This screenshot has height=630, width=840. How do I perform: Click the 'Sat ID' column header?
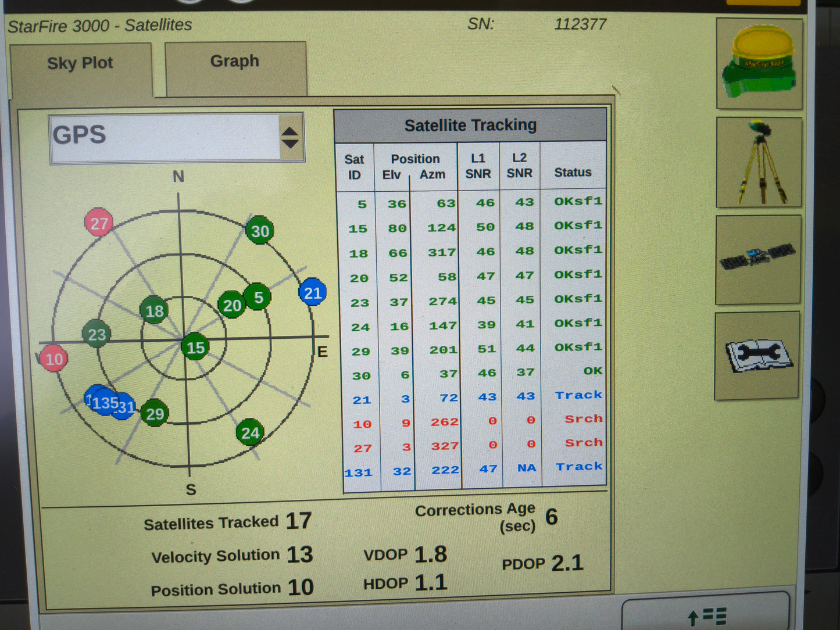coord(354,167)
